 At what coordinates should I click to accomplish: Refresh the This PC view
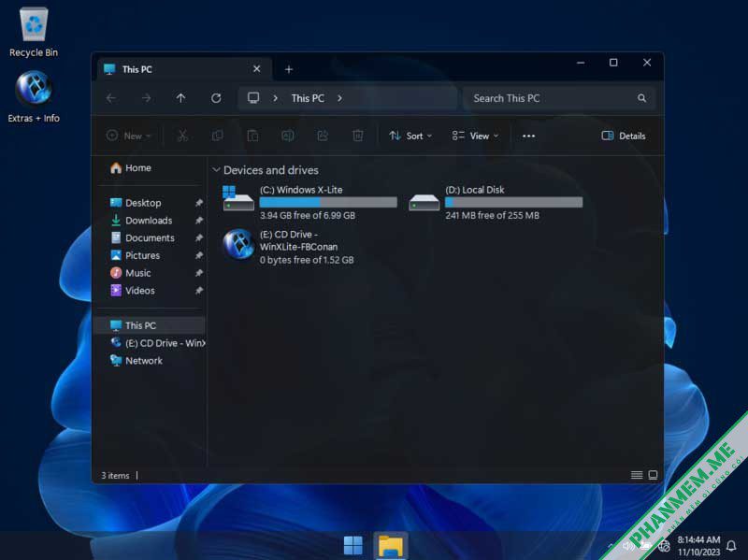tap(216, 98)
